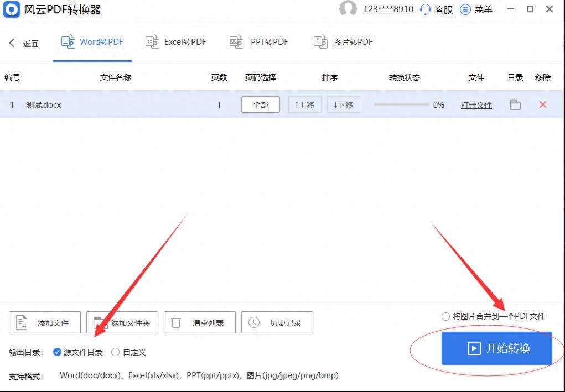Enable 将图片合并到一个PDF文件 option
The image size is (565, 392).
(493, 316)
